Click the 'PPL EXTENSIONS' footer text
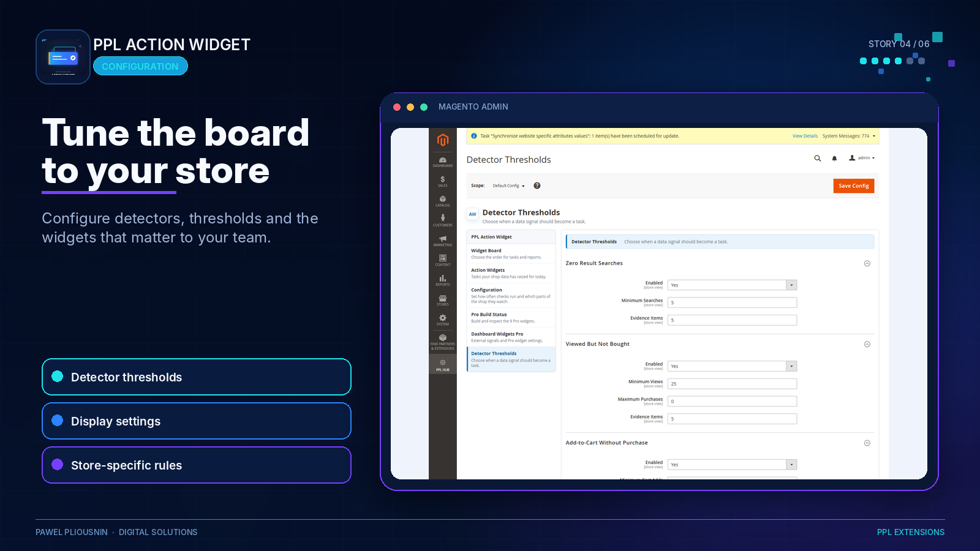Screen dimensions: 980x551 click(911, 532)
